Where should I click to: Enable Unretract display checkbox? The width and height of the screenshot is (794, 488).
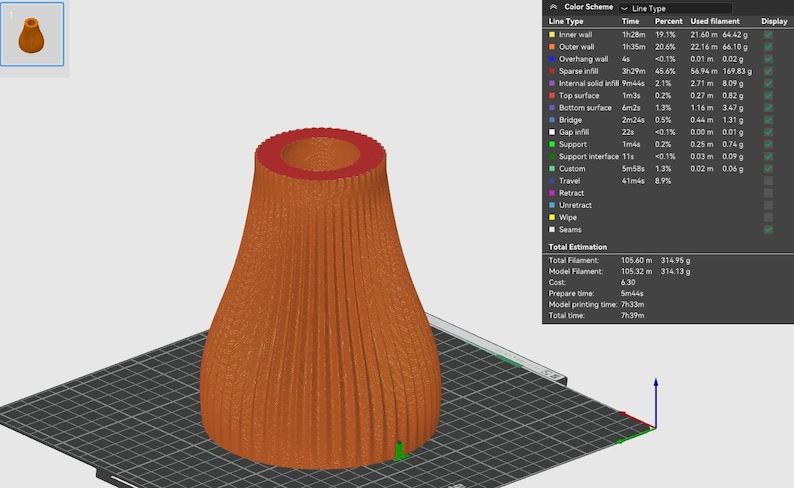768,205
